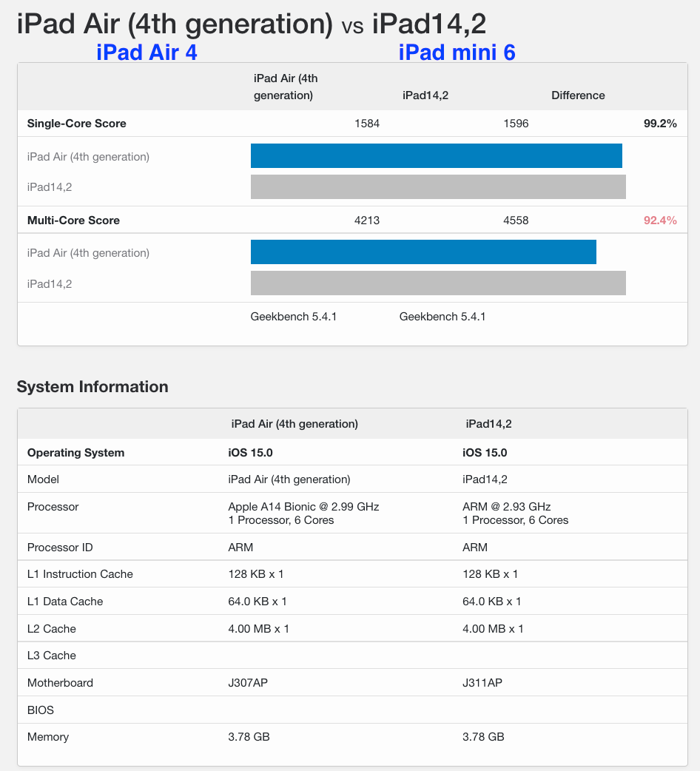700x771 pixels.
Task: Click the "Processor ID" row label
Action: point(60,548)
